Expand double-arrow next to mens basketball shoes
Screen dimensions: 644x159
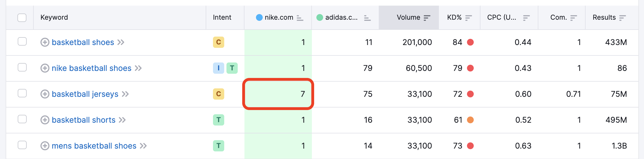(x=143, y=146)
